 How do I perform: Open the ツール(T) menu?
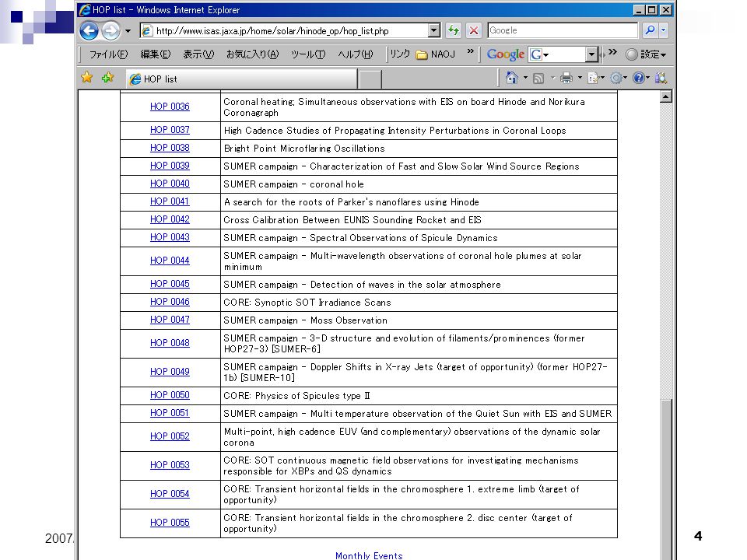308,54
